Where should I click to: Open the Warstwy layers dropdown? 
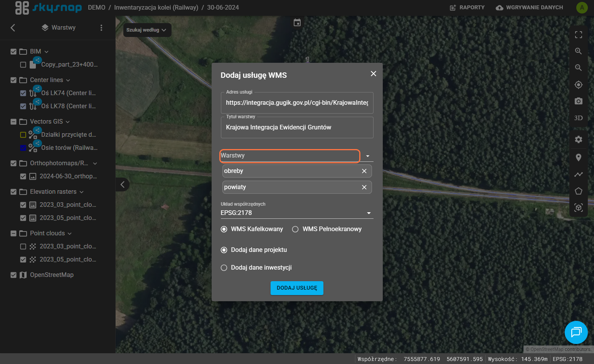(296, 156)
